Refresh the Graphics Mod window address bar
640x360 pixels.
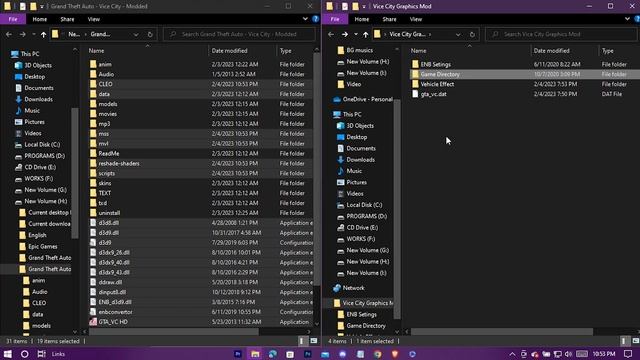[x=472, y=34]
